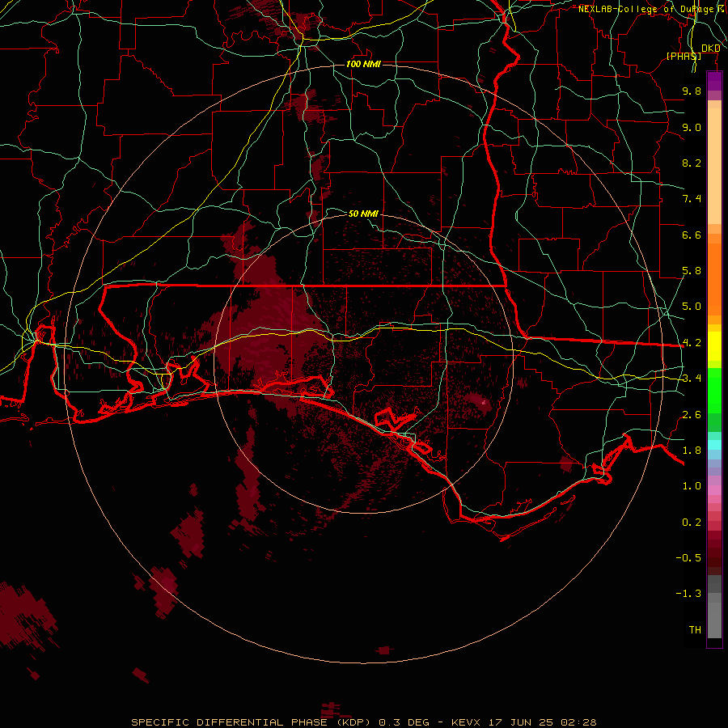Click the "DKD" label above the scale
The image size is (728, 728).
click(x=710, y=49)
